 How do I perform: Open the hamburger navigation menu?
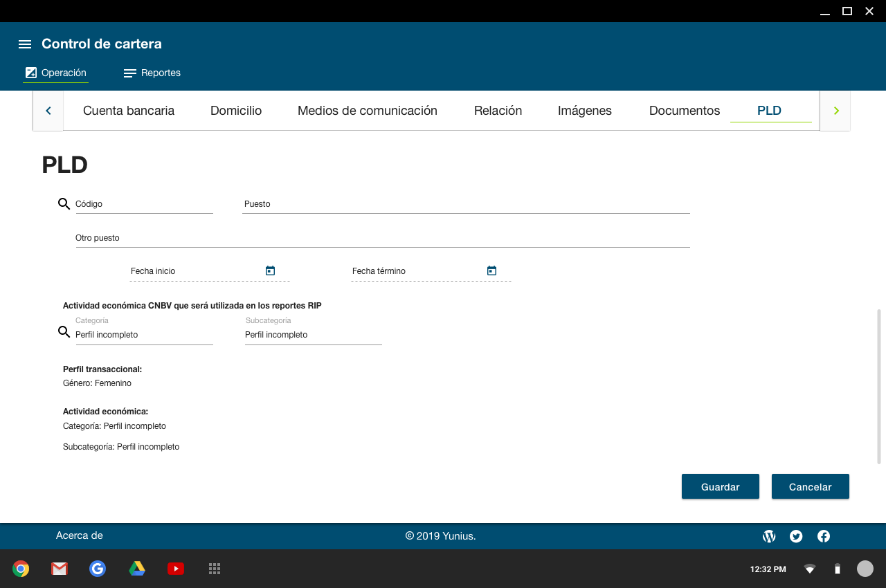25,44
